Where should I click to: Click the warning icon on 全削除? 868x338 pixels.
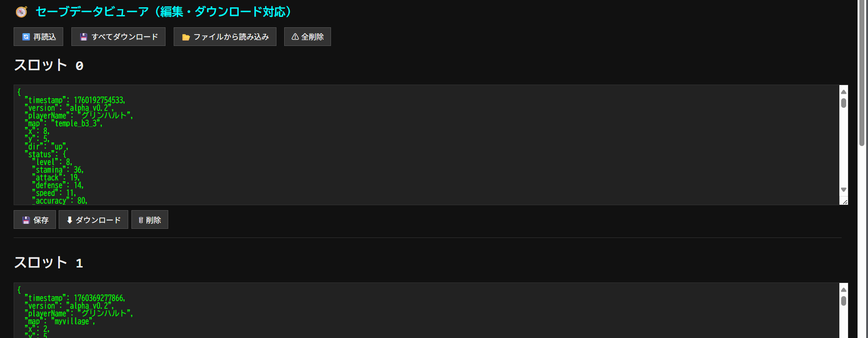[x=295, y=37]
